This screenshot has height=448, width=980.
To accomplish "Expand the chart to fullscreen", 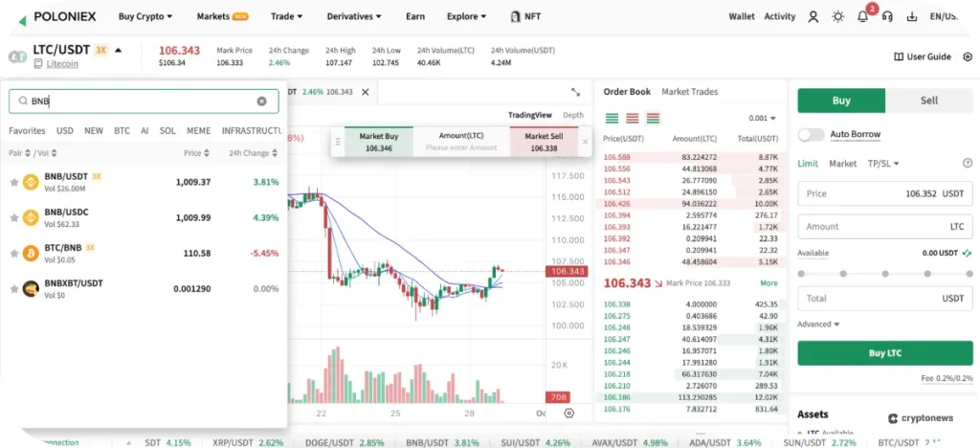I will (575, 92).
